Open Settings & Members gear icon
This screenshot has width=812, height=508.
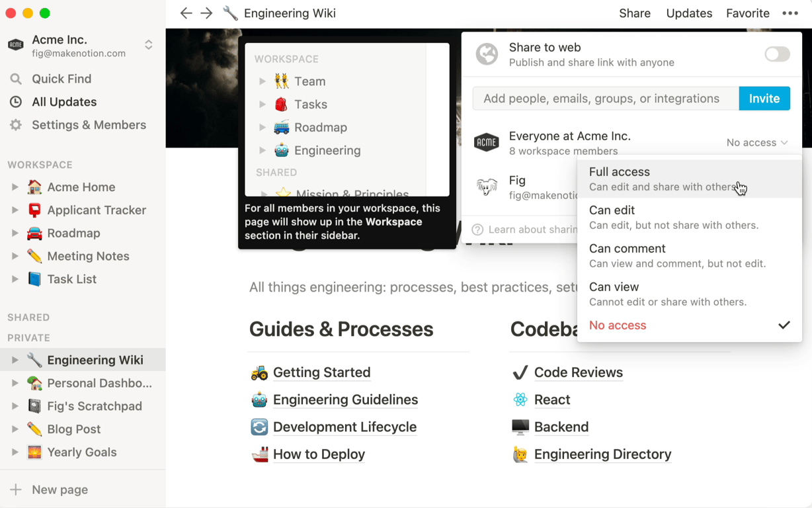(16, 125)
